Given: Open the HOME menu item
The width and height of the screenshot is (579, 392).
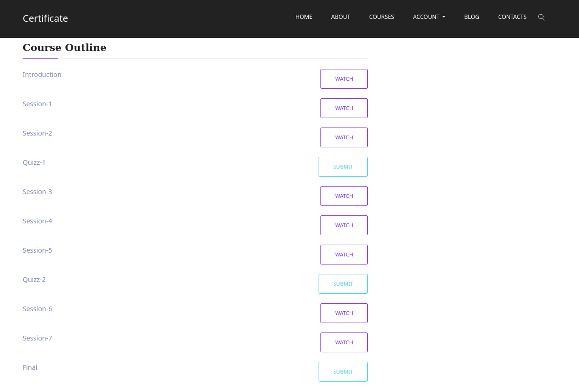Looking at the screenshot, I should (x=303, y=17).
